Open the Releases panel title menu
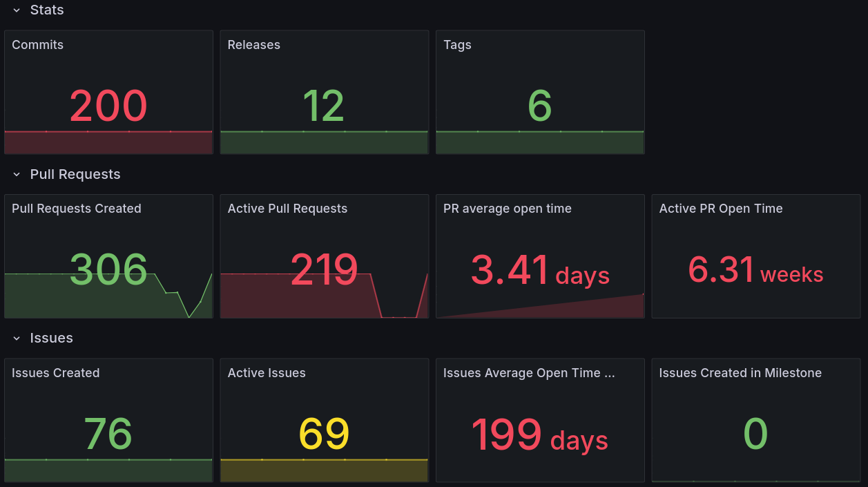Screen dimensions: 868x487 [253, 45]
